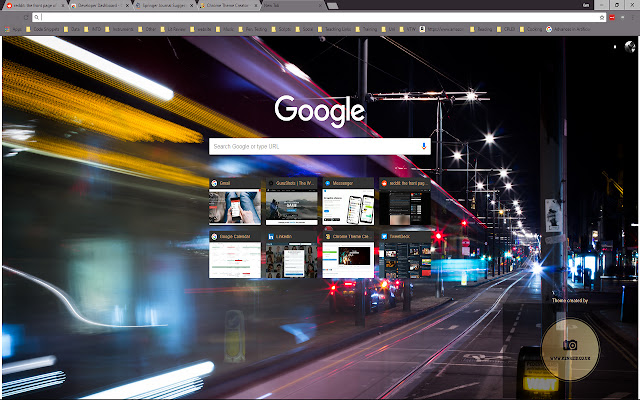Viewport: 640px width, 400px height.
Task: Click the reload page icon
Action: pos(26,18)
